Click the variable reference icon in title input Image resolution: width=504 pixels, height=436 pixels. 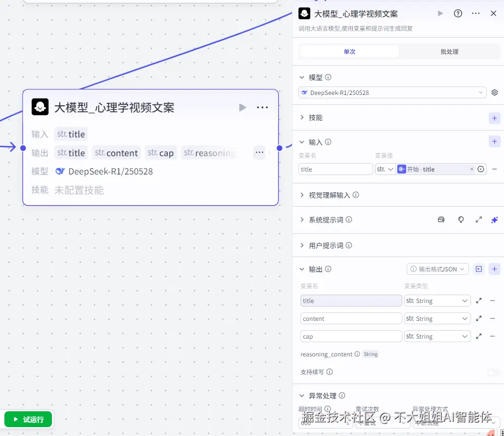(481, 169)
